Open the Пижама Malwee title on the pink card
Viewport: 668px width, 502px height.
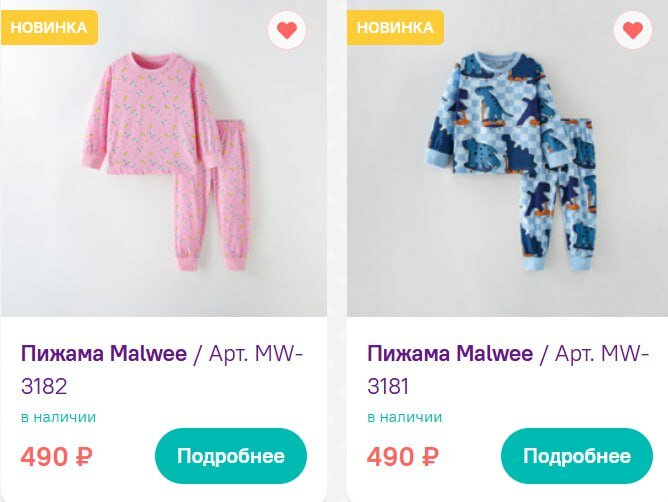pyautogui.click(x=104, y=354)
